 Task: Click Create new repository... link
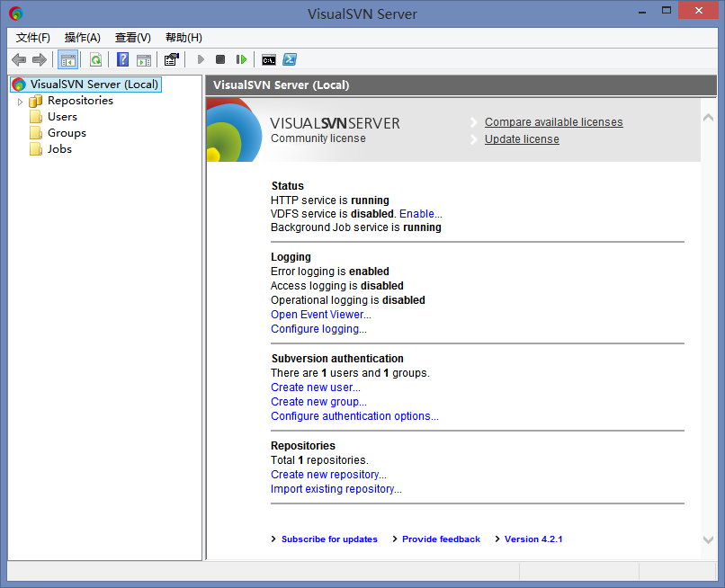(328, 475)
